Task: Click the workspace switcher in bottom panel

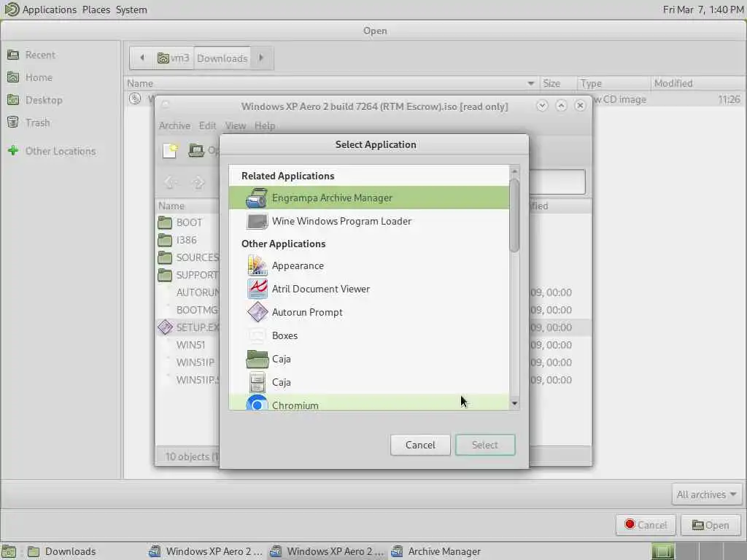Action: pos(698,551)
